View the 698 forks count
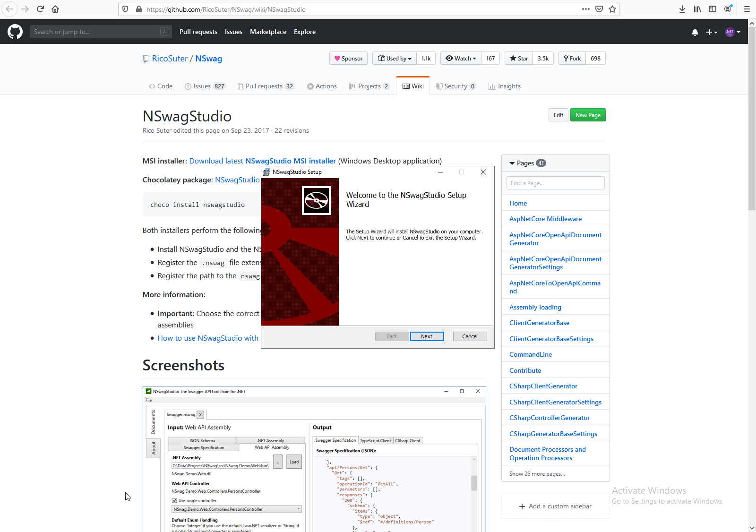The width and height of the screenshot is (756, 532). [595, 59]
